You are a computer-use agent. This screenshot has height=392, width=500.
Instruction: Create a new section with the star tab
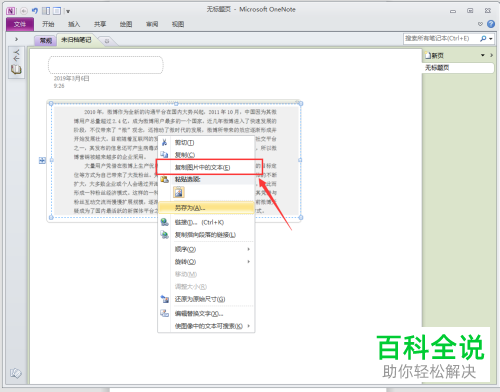[107, 41]
